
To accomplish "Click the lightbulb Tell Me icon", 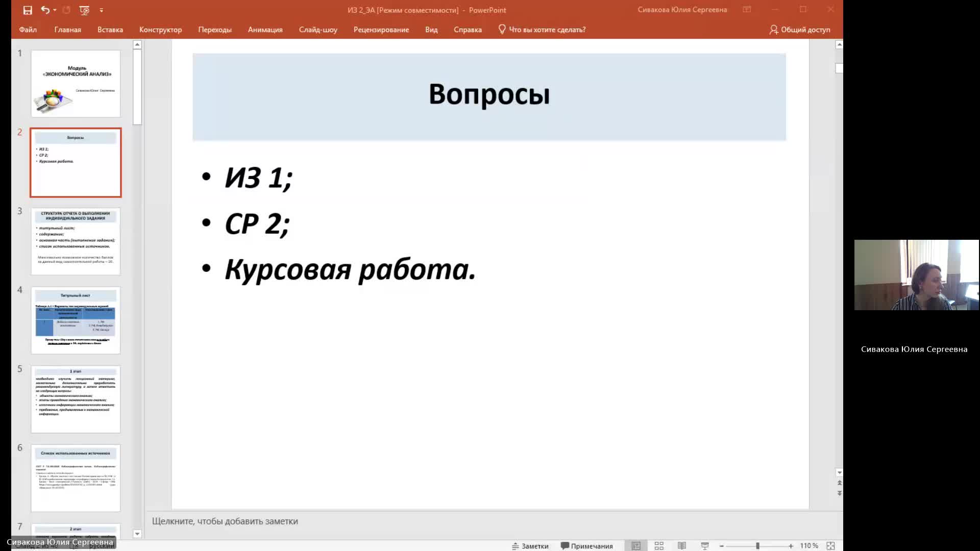I will 502,29.
